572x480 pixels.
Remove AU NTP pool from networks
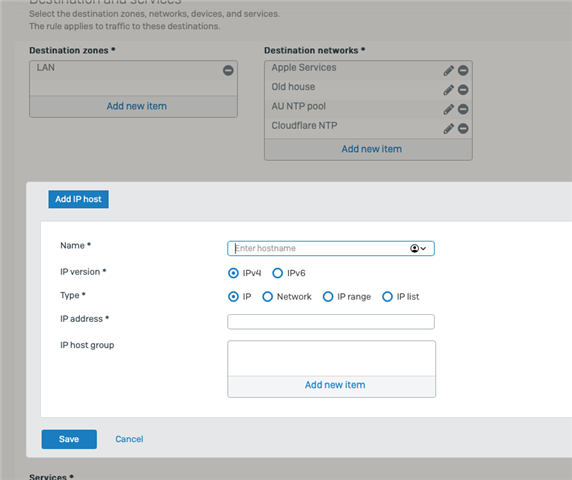tap(463, 109)
